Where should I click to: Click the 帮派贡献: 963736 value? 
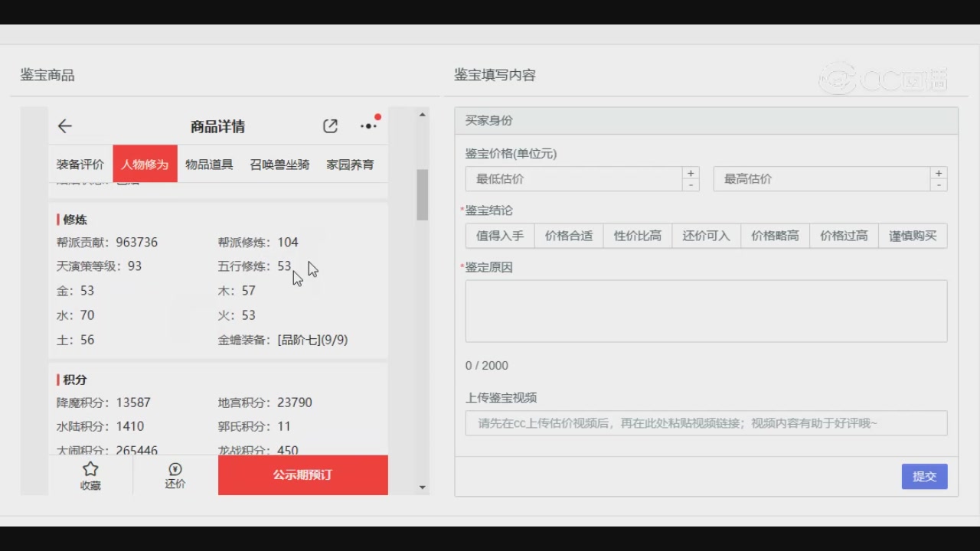[x=107, y=243]
